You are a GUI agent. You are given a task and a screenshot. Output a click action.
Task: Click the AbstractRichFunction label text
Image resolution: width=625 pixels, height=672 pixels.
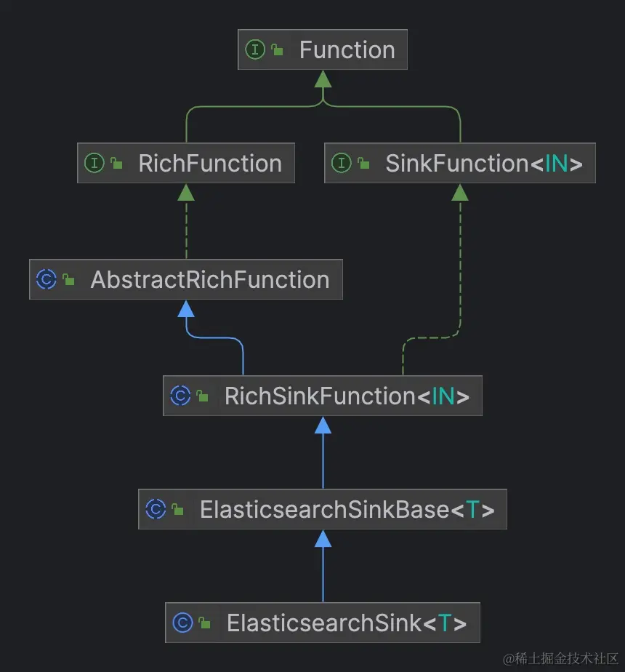click(x=210, y=279)
